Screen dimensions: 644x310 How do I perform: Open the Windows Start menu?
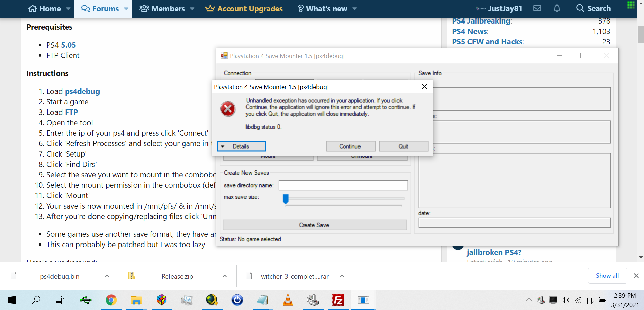[x=12, y=300]
